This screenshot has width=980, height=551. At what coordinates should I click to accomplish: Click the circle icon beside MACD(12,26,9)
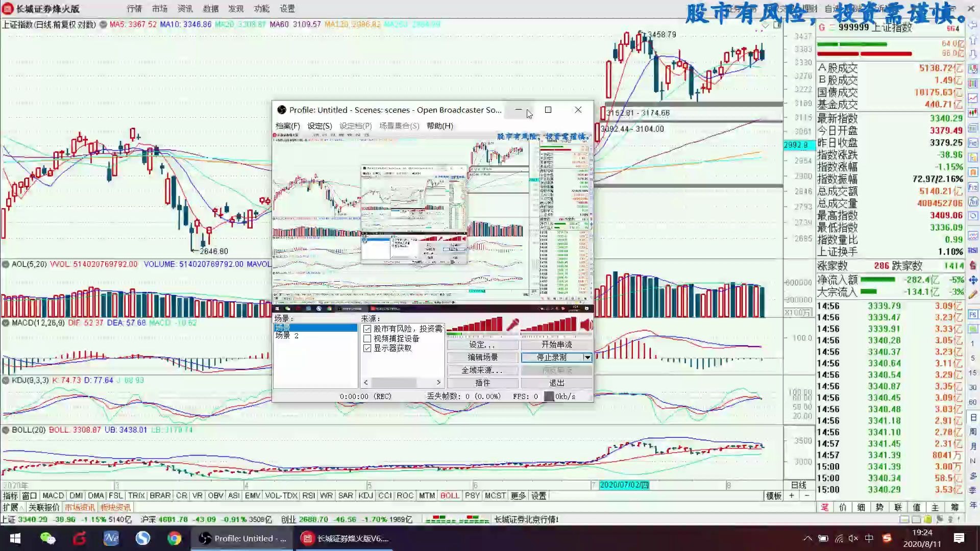6,323
